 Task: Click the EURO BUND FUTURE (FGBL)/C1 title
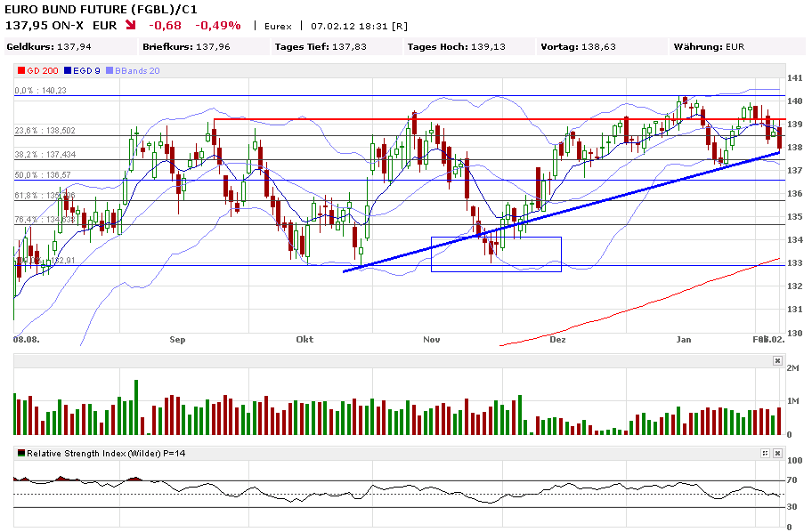pos(101,9)
